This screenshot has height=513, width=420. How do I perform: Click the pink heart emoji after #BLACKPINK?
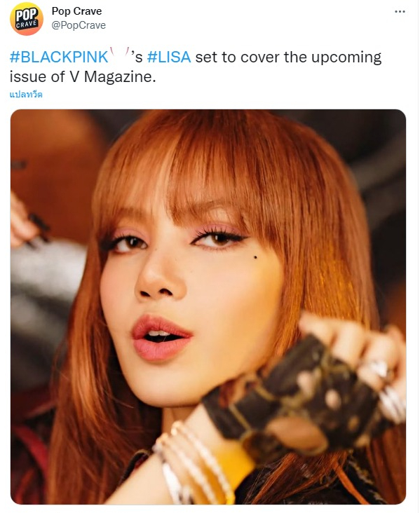coord(120,55)
